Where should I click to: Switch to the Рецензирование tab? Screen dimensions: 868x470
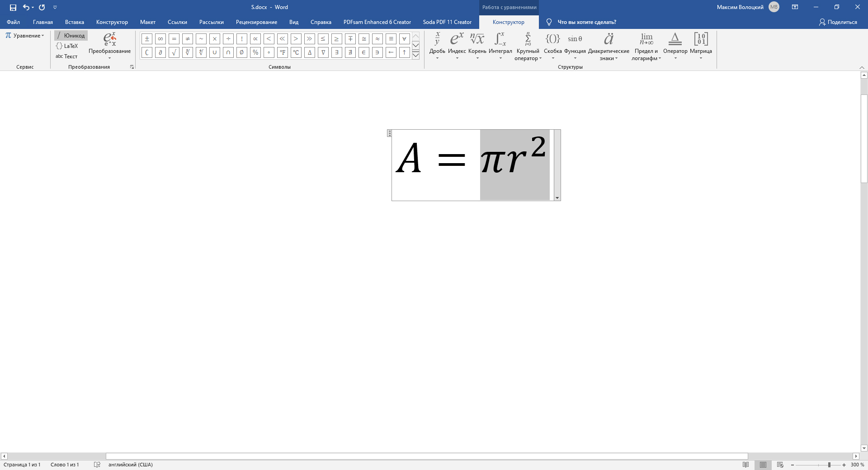tap(256, 22)
